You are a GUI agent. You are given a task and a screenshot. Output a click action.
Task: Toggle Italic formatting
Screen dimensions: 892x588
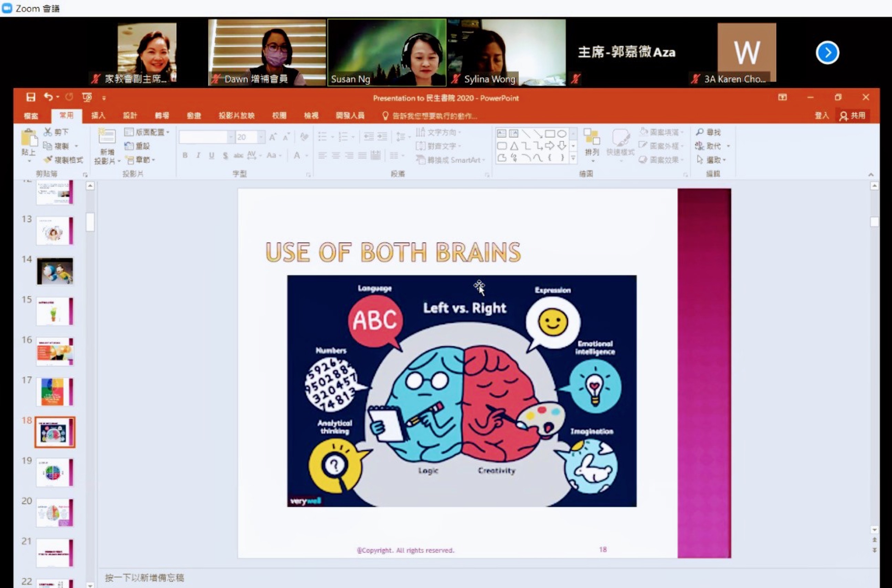click(198, 155)
